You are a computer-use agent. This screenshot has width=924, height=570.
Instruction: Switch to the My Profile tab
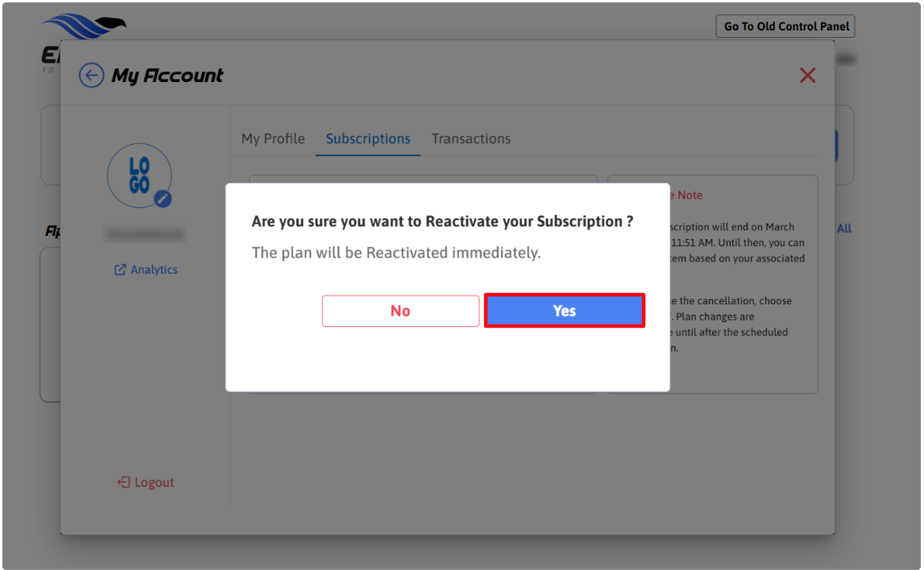pos(273,138)
